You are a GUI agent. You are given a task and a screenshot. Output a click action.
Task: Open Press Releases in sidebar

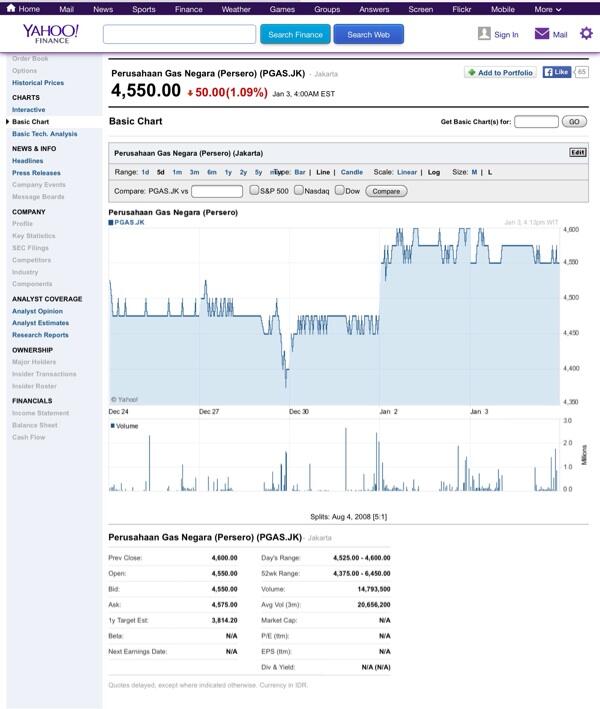point(36,173)
